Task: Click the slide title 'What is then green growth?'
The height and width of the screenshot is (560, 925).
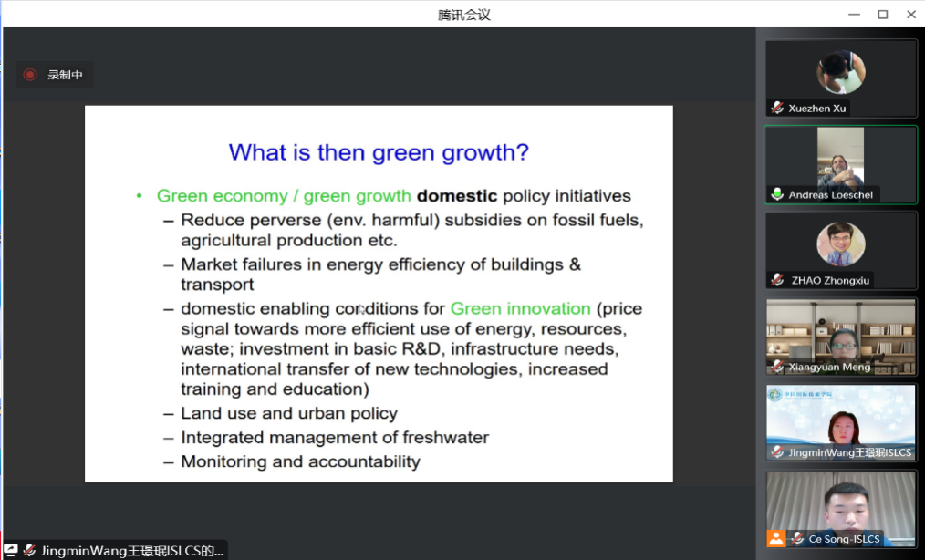Action: coord(379,152)
